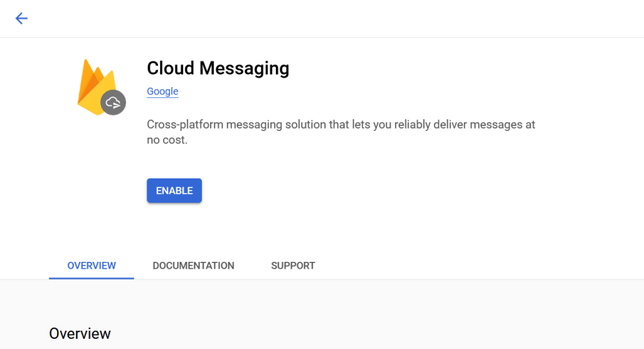
Task: Click the Firebase Cloud Messaging logo
Action: point(102,88)
